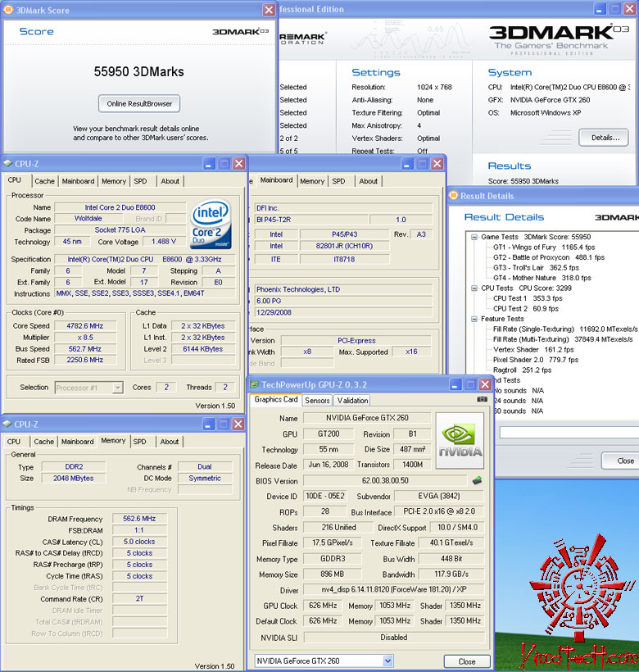Open About tab in top CPU-Z
Image resolution: width=639 pixels, height=672 pixels.
click(x=170, y=181)
